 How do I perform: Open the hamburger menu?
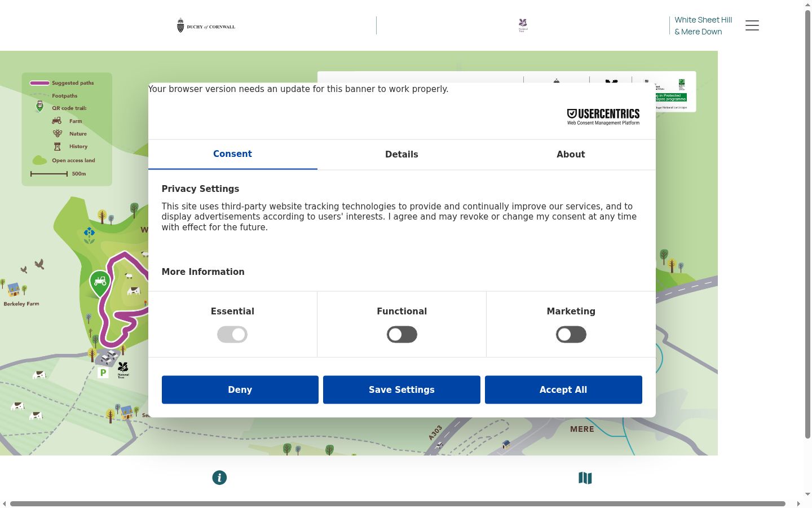click(752, 25)
